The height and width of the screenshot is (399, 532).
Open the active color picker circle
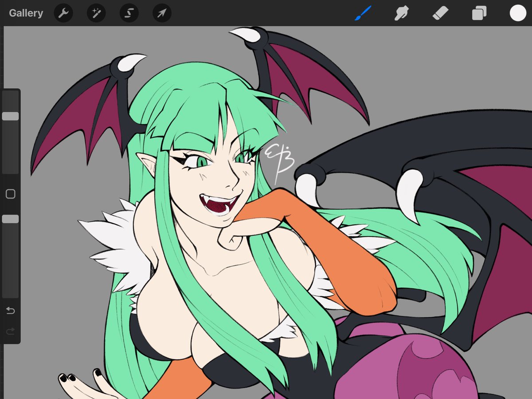pos(517,13)
